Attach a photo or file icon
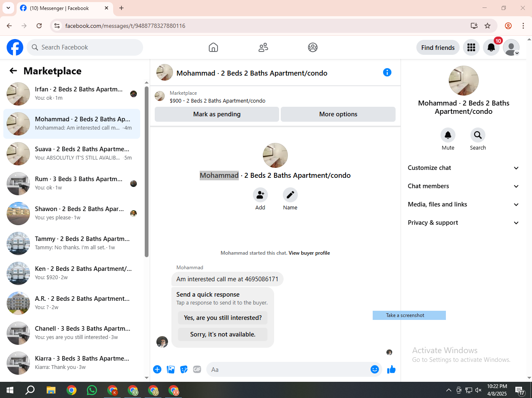The height and width of the screenshot is (398, 532). click(x=171, y=369)
